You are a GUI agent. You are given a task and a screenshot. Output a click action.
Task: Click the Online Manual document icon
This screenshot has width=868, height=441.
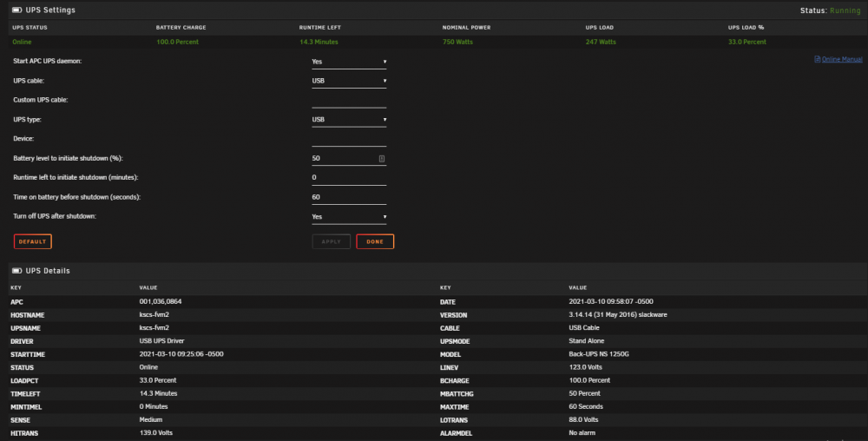[x=817, y=59]
